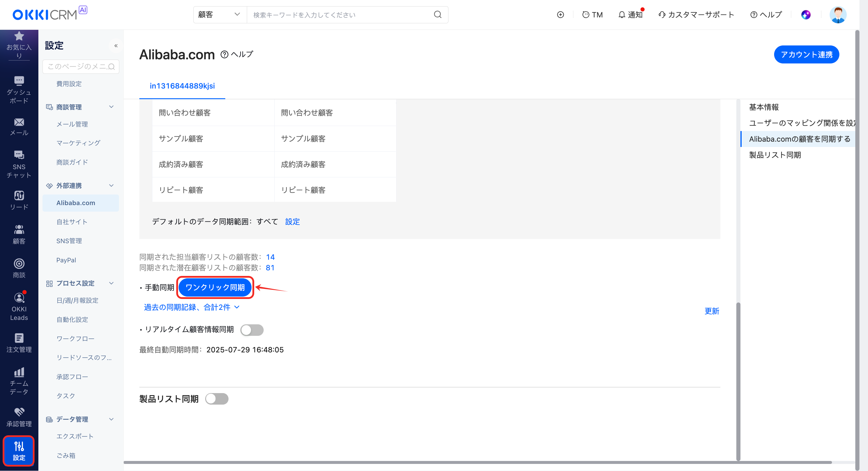Click the purple AI assistant orb icon
This screenshot has height=471, width=868.
coord(806,14)
